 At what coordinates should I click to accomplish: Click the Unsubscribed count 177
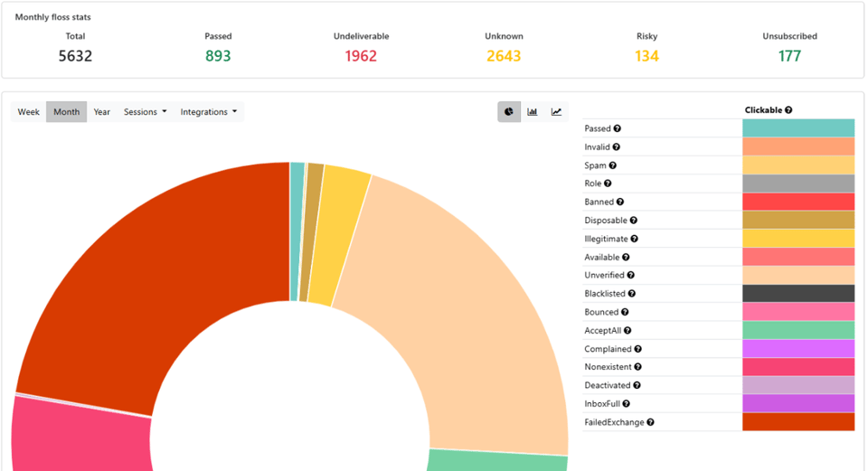coord(789,56)
